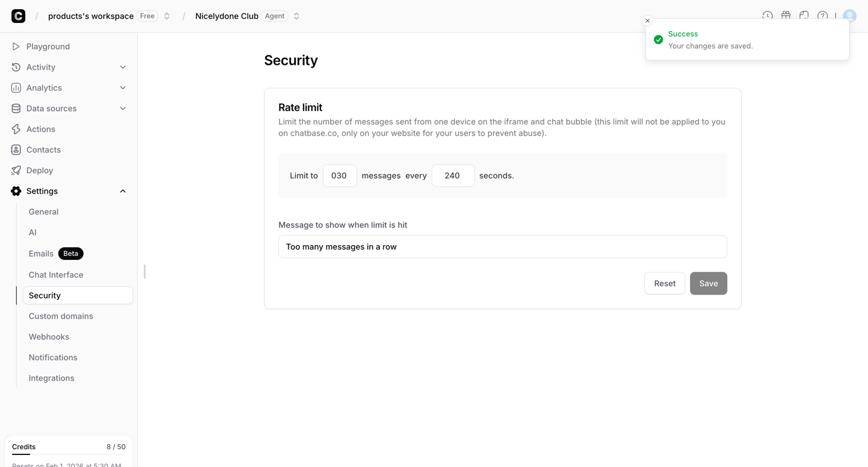Click the Beta badge next to Emails
Screen dimensions: 868x467
pos(71,254)
